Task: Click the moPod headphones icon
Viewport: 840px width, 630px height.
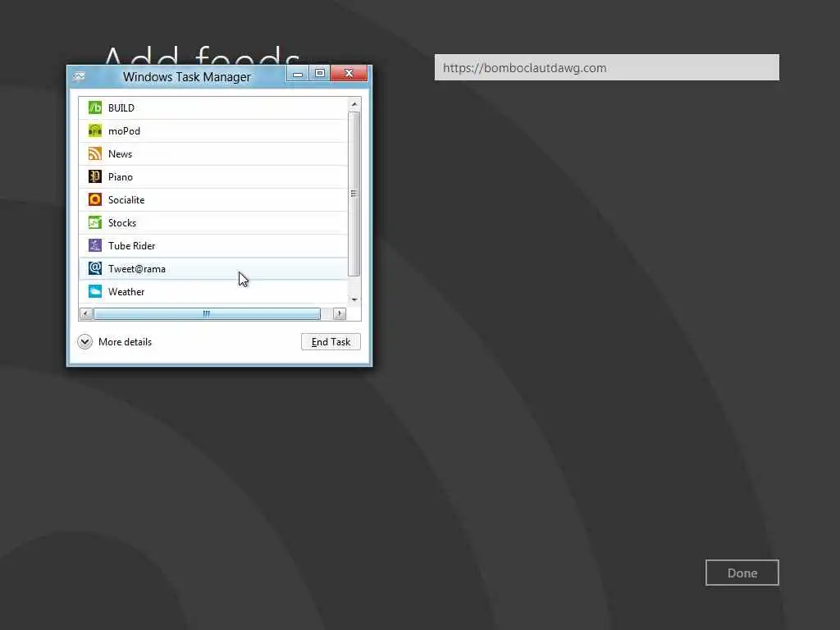Action: point(95,130)
